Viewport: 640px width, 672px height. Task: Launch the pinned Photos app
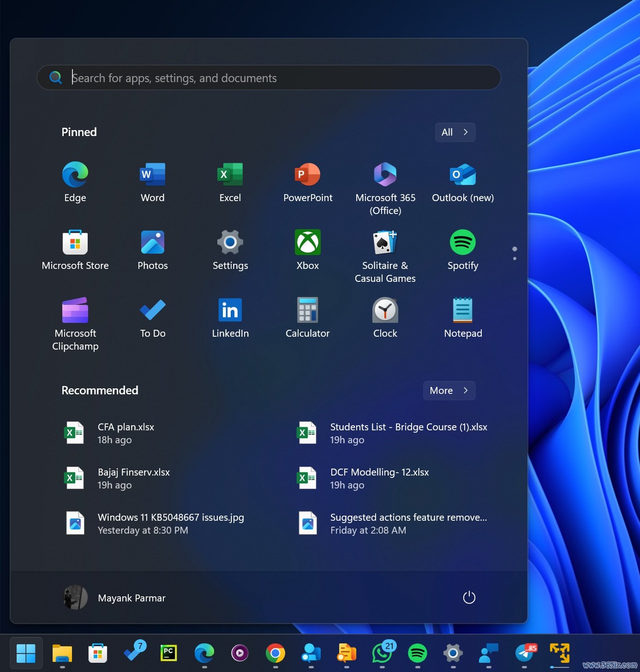pyautogui.click(x=153, y=250)
